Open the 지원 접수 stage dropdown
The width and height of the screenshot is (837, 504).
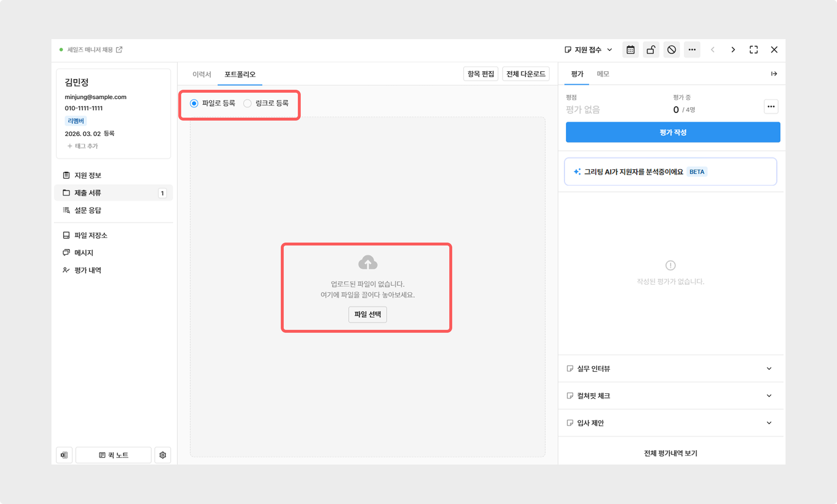[x=588, y=50]
